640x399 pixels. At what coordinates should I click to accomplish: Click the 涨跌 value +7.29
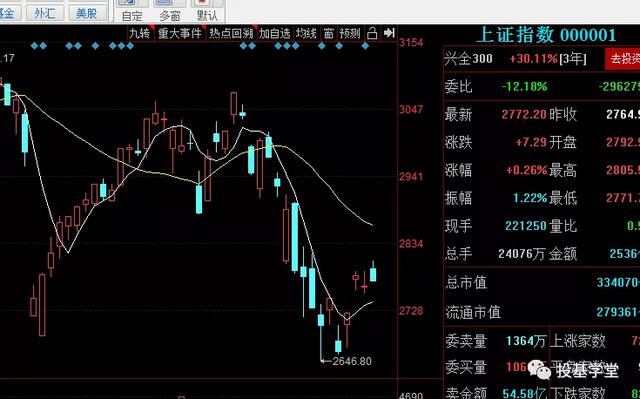click(x=531, y=142)
